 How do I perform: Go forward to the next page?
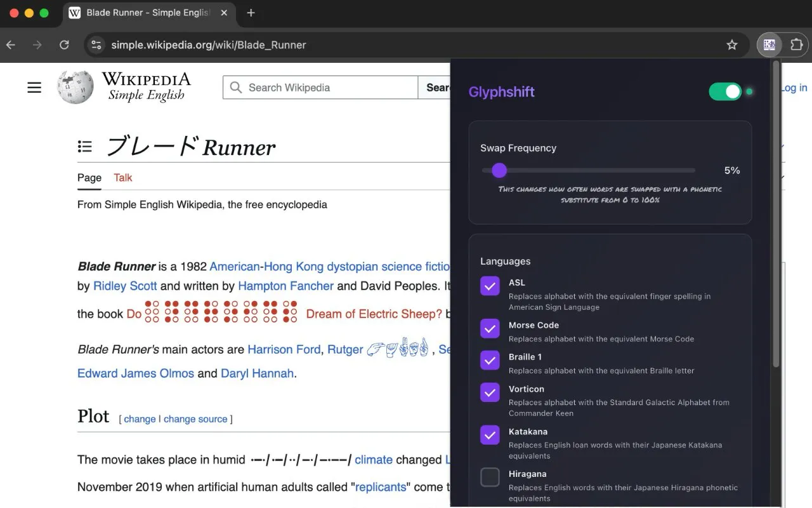point(37,44)
